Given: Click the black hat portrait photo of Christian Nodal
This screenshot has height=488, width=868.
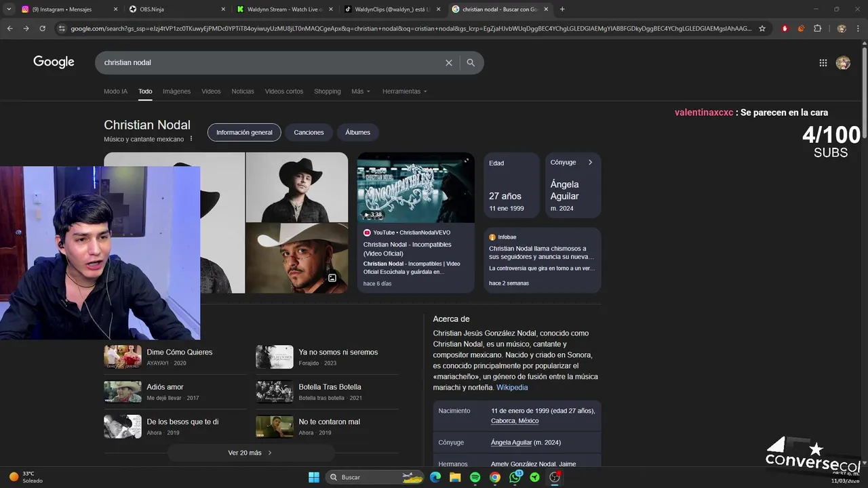Looking at the screenshot, I should click(297, 187).
